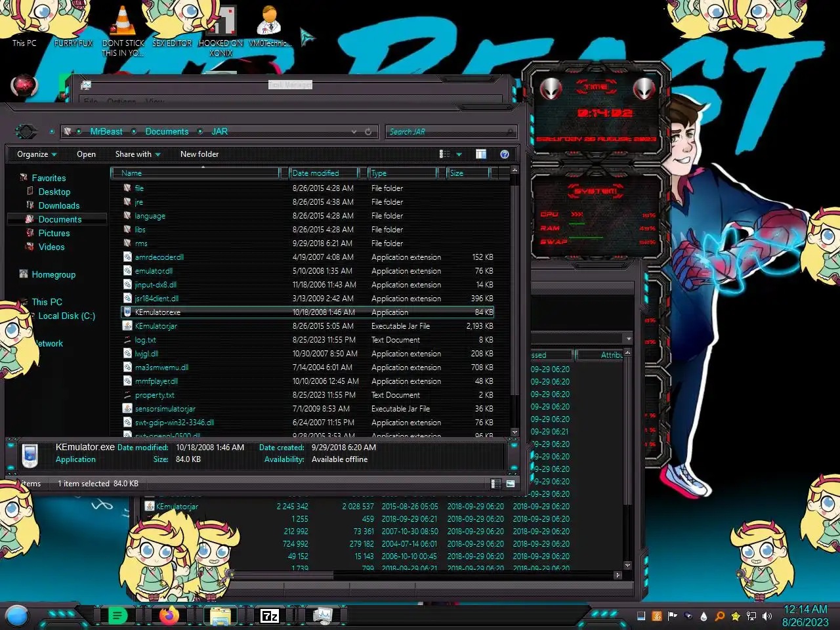Select the lwjgl.dll file row
The height and width of the screenshot is (630, 840).
tap(308, 354)
